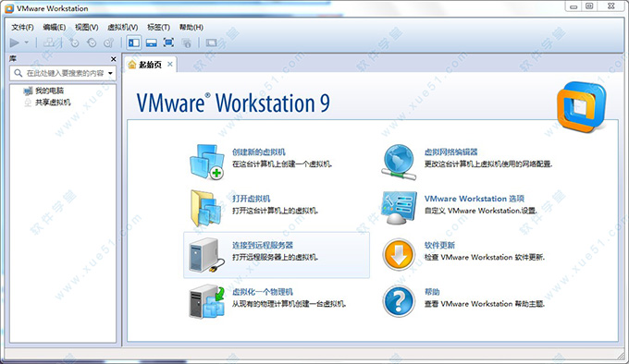Open the 文件(F) menu
The height and width of the screenshot is (364, 629).
(x=22, y=27)
